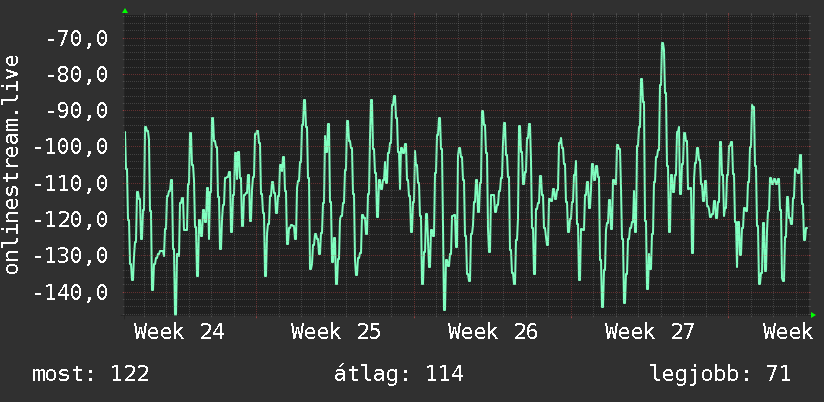Click the green arrow atop the Y axis

coord(125,11)
